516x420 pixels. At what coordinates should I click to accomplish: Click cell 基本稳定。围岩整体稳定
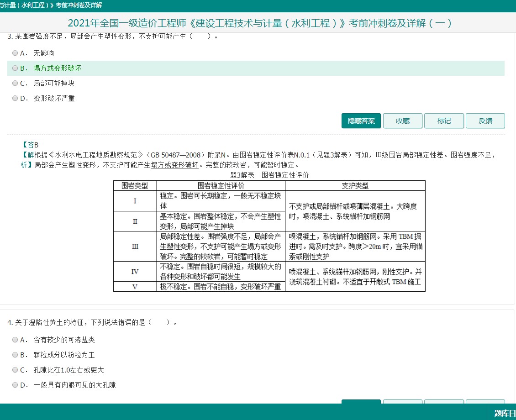pyautogui.click(x=221, y=221)
